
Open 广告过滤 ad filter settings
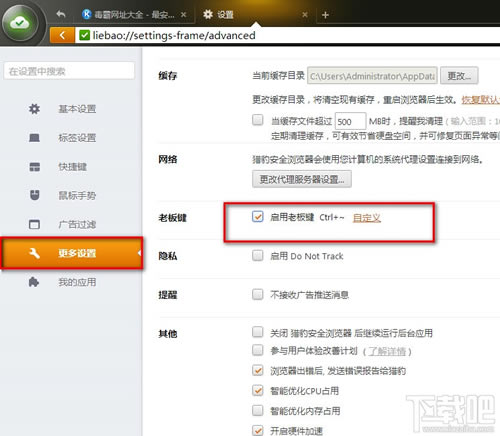click(x=77, y=224)
